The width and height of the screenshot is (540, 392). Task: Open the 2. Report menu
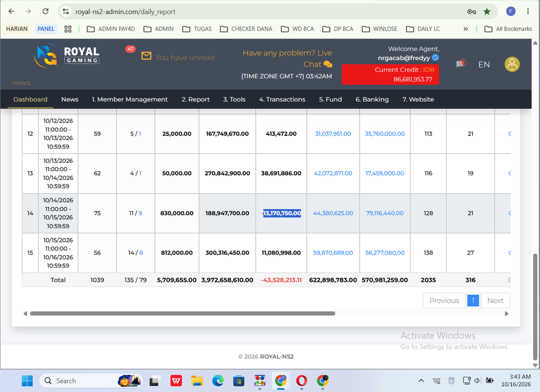point(196,100)
